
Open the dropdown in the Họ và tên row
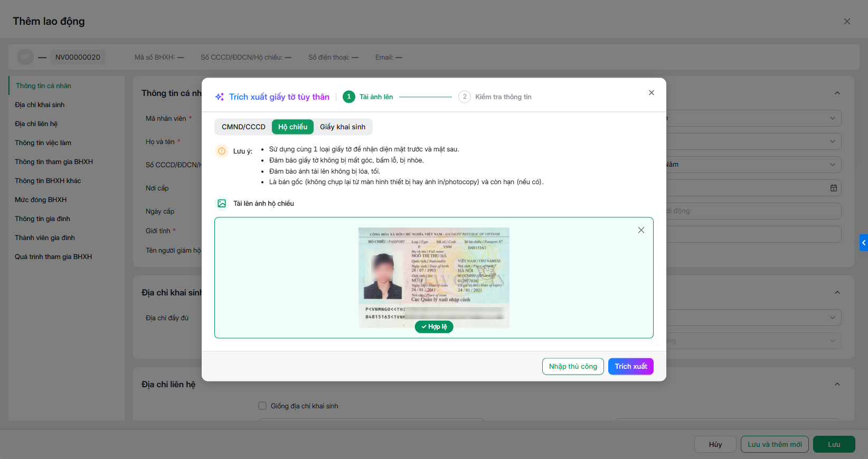point(833,141)
